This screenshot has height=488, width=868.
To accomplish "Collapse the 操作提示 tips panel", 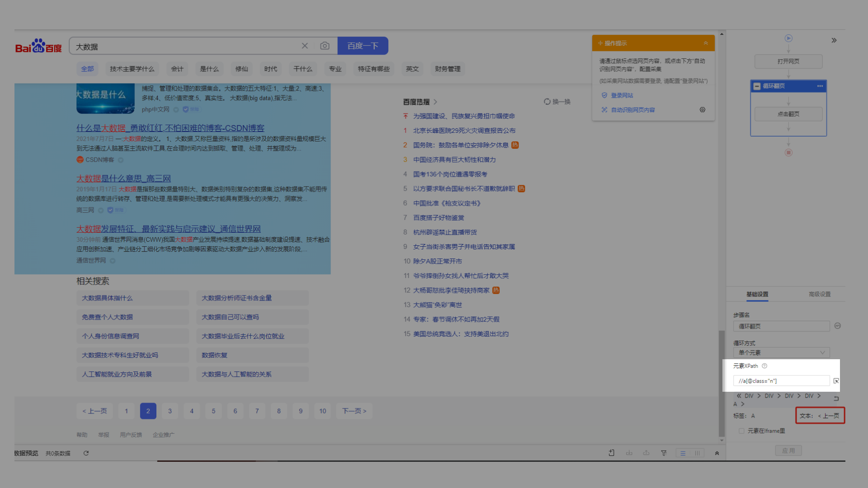I will pyautogui.click(x=706, y=43).
